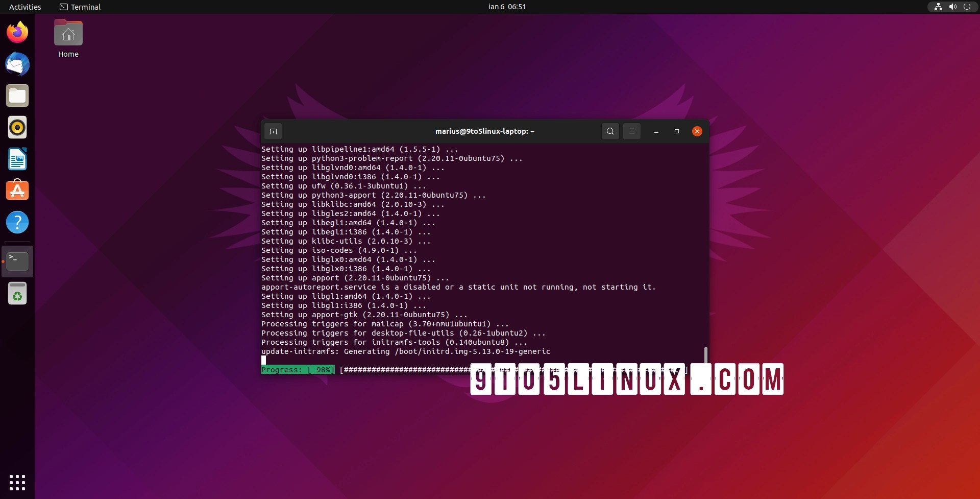Click the volume indicator in the top bar
The image size is (980, 499).
(x=952, y=7)
